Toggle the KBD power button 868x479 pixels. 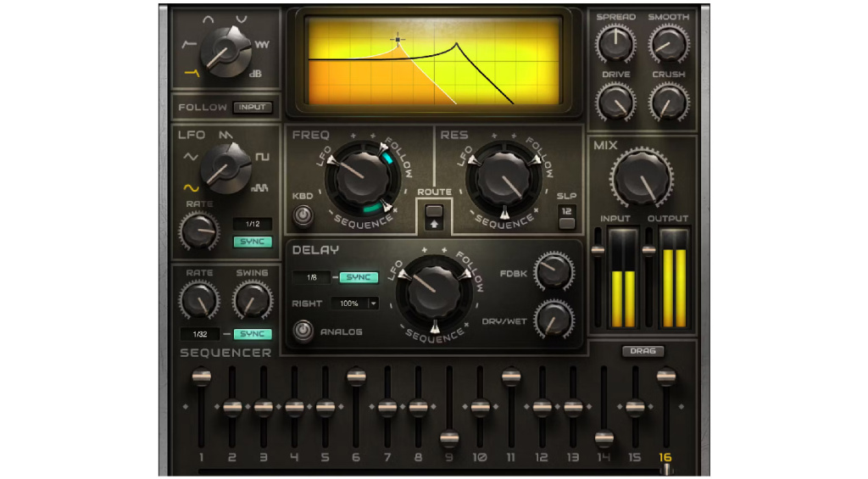click(x=303, y=215)
